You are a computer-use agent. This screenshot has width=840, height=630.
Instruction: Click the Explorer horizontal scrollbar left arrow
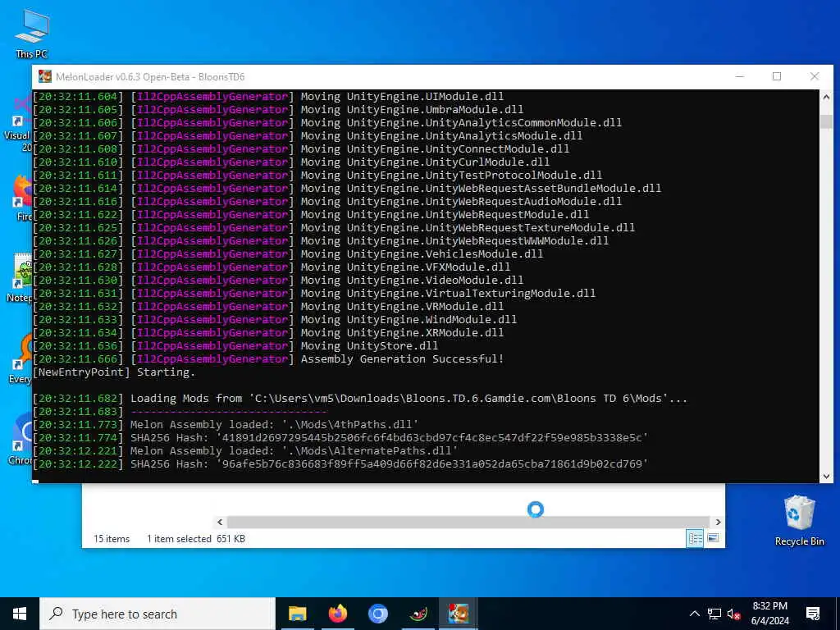click(220, 522)
